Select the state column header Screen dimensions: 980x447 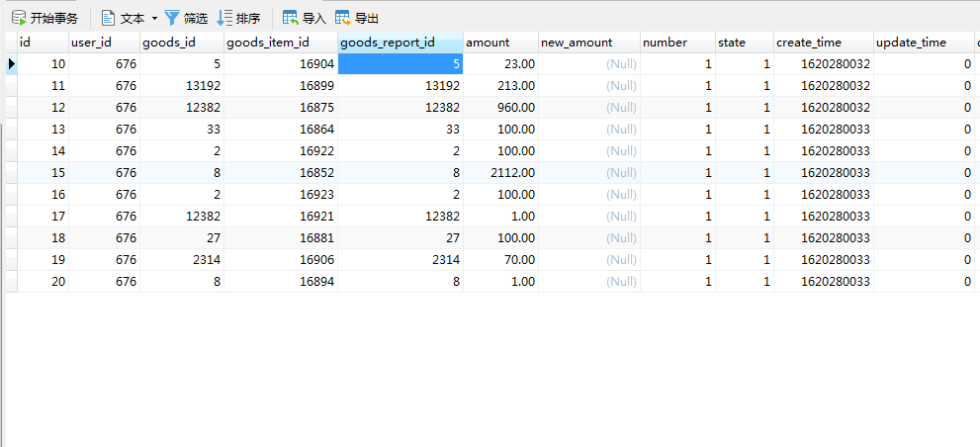[745, 43]
